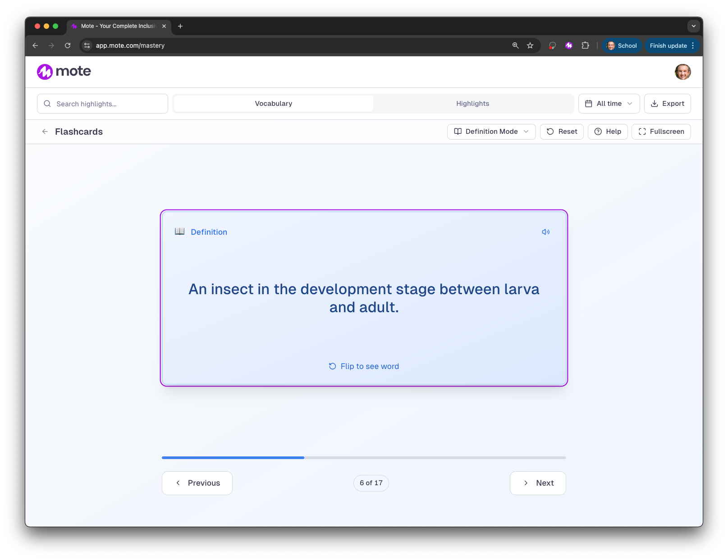
Task: Open the user profile avatar
Action: click(x=682, y=72)
